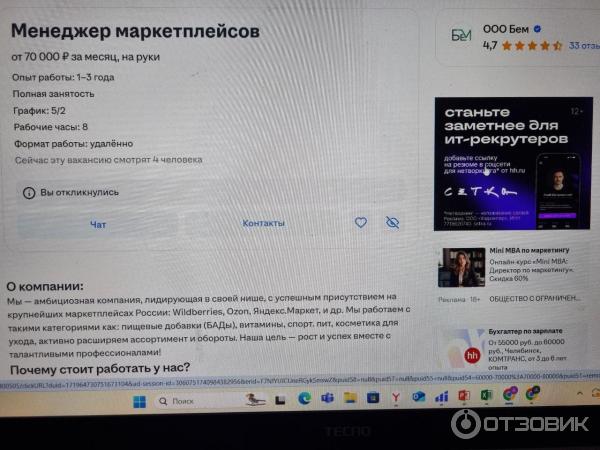Click the Бем company logo
Viewport: 600px width, 450px height.
click(461, 36)
